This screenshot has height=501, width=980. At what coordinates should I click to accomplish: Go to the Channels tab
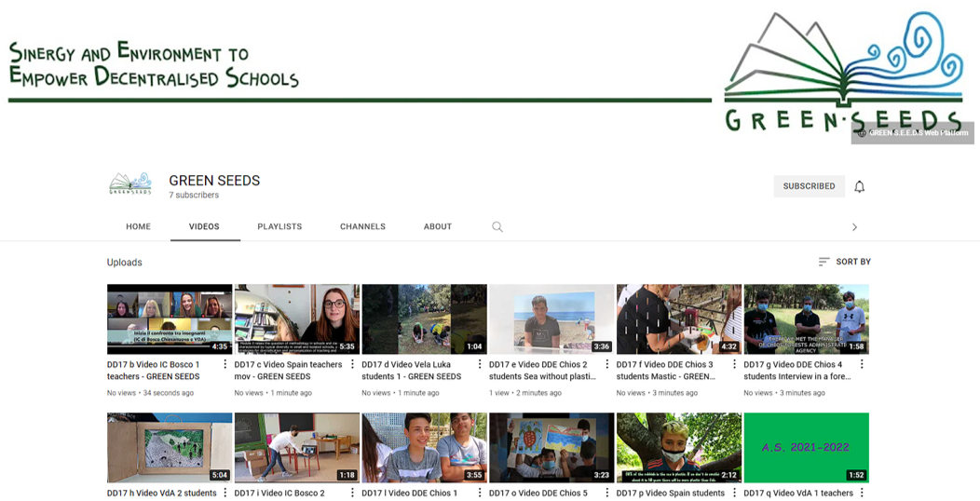[362, 227]
